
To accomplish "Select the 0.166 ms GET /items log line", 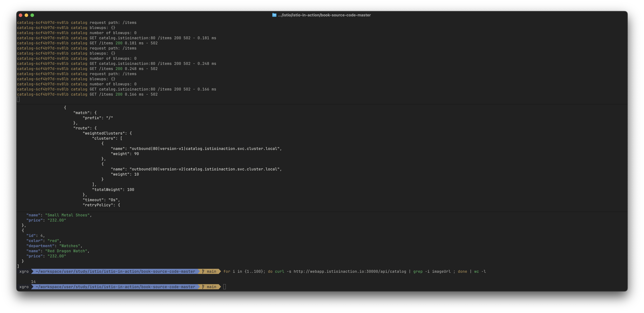I will (x=87, y=94).
